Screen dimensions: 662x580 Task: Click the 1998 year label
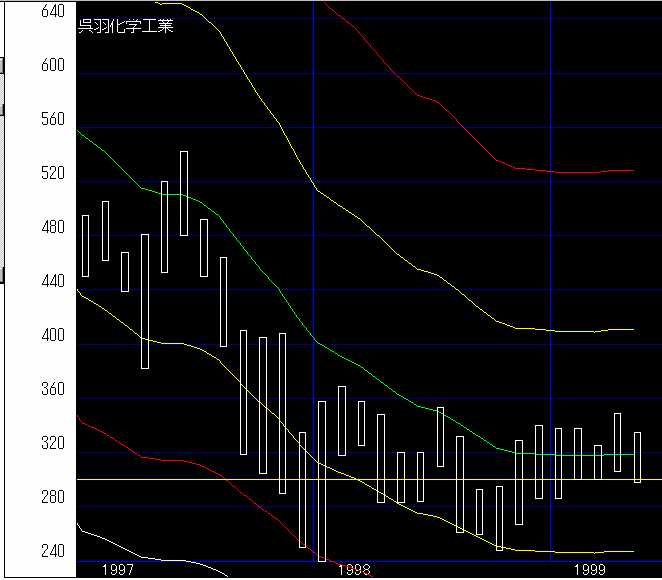pyautogui.click(x=354, y=569)
